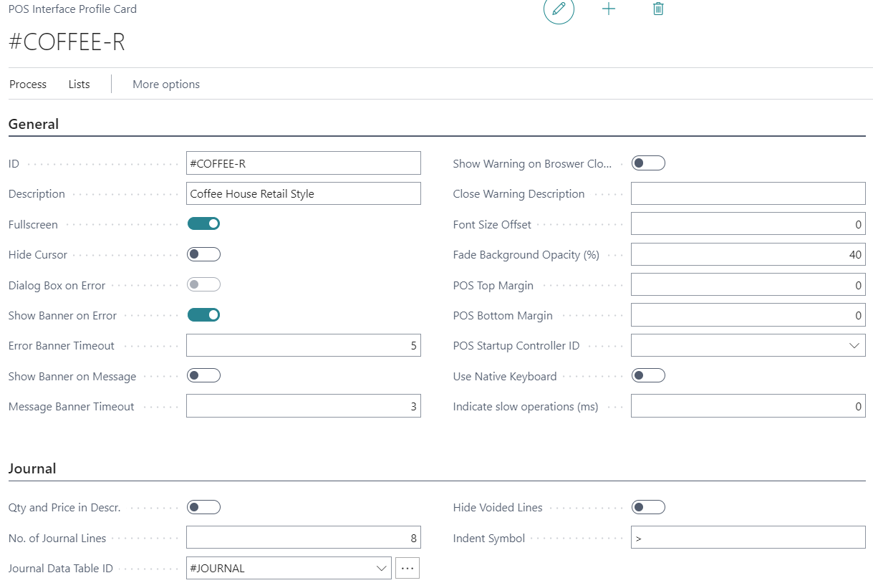Toggle Use Native Keyboard switch
873x588 pixels.
click(648, 376)
